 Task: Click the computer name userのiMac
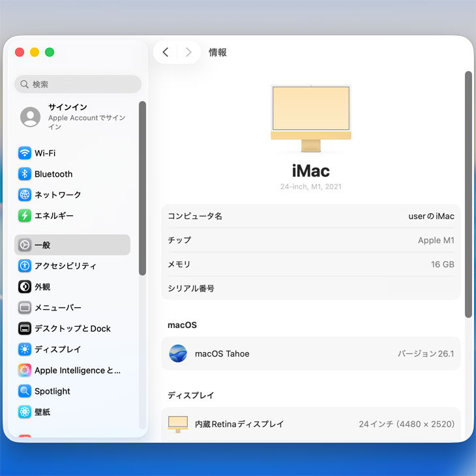click(x=430, y=216)
